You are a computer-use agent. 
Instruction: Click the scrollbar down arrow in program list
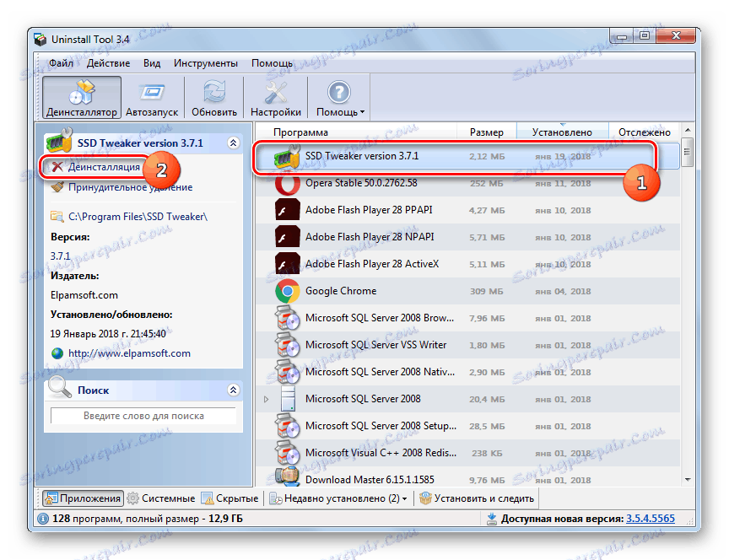coord(688,480)
